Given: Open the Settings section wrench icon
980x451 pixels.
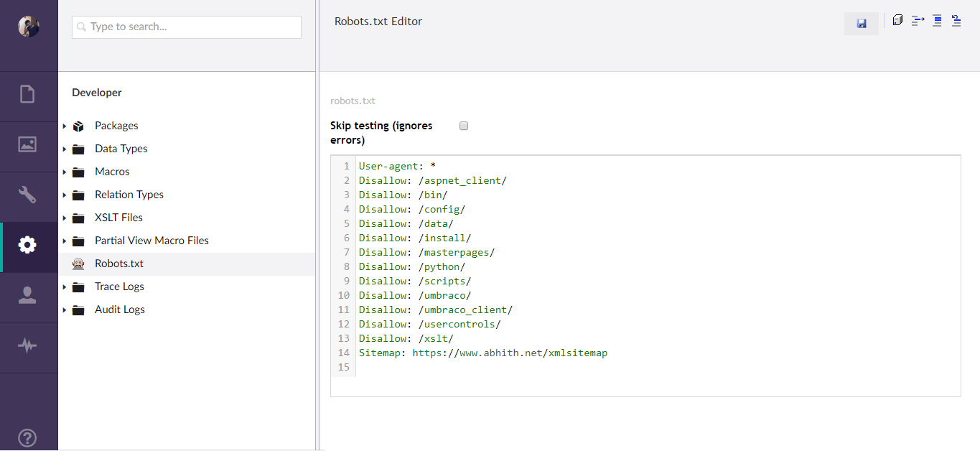Looking at the screenshot, I should tap(27, 194).
